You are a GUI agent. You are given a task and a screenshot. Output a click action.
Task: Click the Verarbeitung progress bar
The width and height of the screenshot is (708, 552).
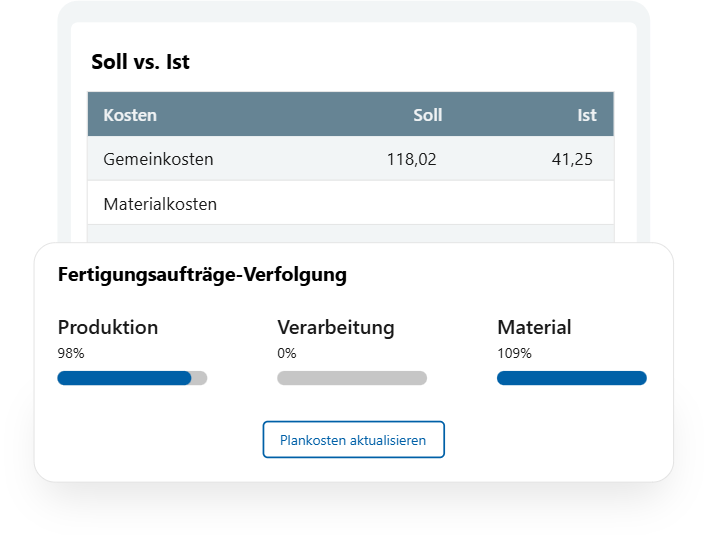[352, 378]
